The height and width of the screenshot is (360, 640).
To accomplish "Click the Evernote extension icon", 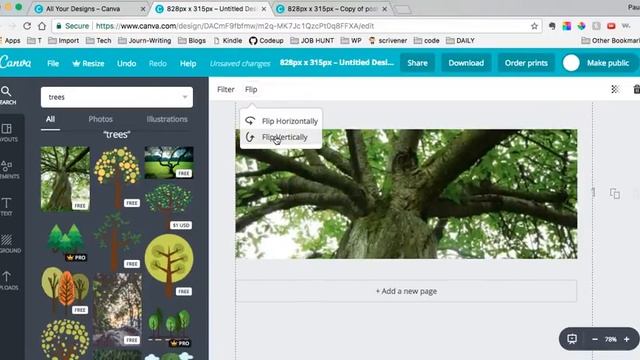I will coord(552,26).
